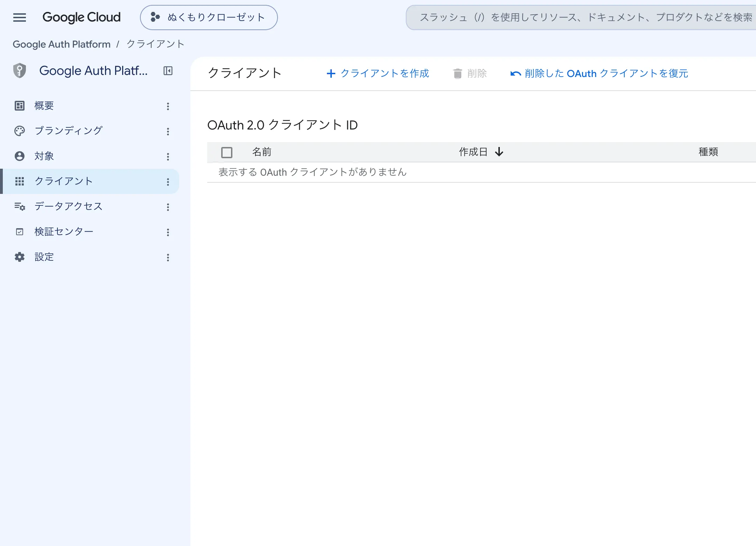The width and height of the screenshot is (756, 546).
Task: Click the 検証センター checkbox icon
Action: coord(20,232)
